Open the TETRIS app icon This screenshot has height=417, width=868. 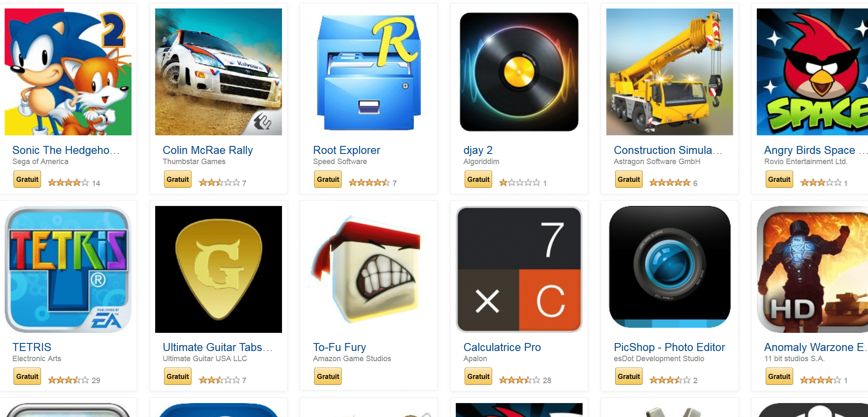coord(68,269)
